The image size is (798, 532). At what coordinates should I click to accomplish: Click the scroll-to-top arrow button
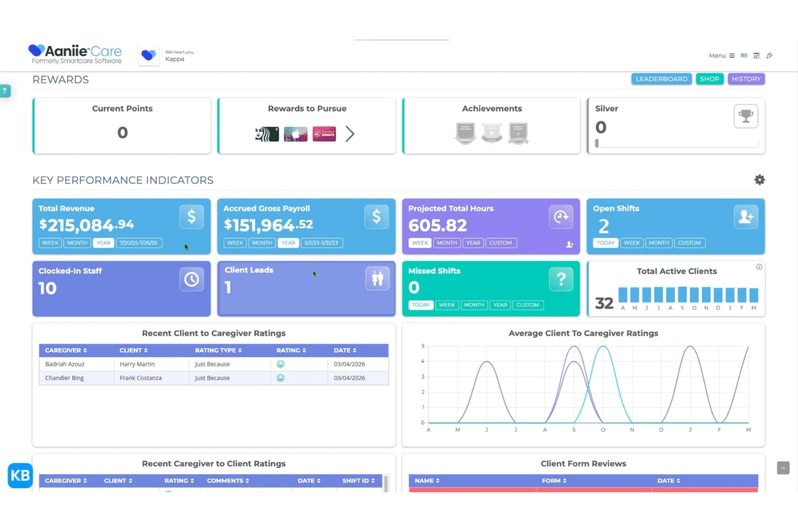click(x=783, y=468)
